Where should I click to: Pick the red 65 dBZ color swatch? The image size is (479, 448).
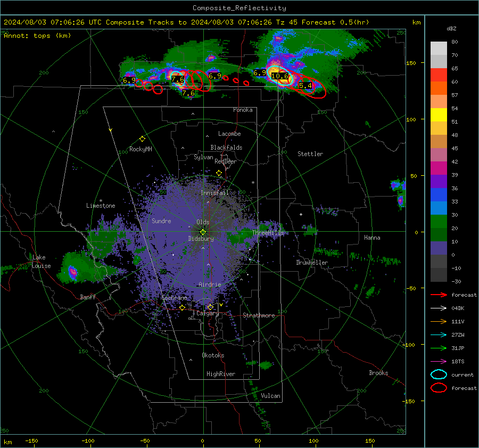(x=439, y=75)
